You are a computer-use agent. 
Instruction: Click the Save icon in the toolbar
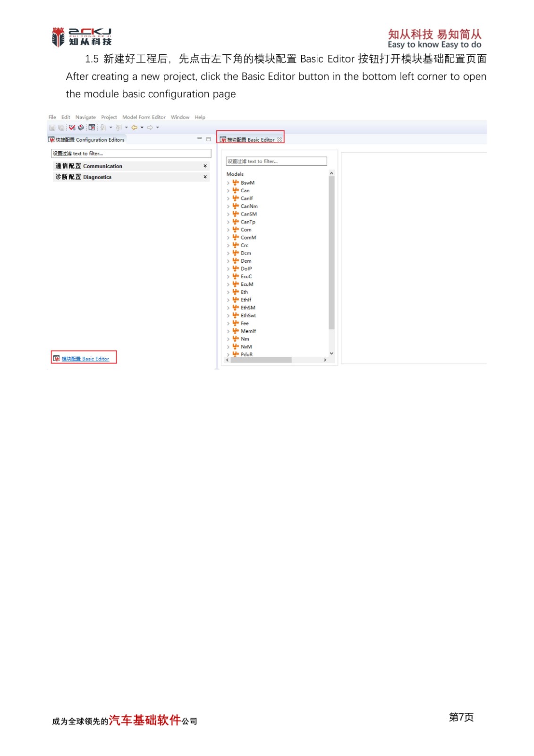coord(52,128)
